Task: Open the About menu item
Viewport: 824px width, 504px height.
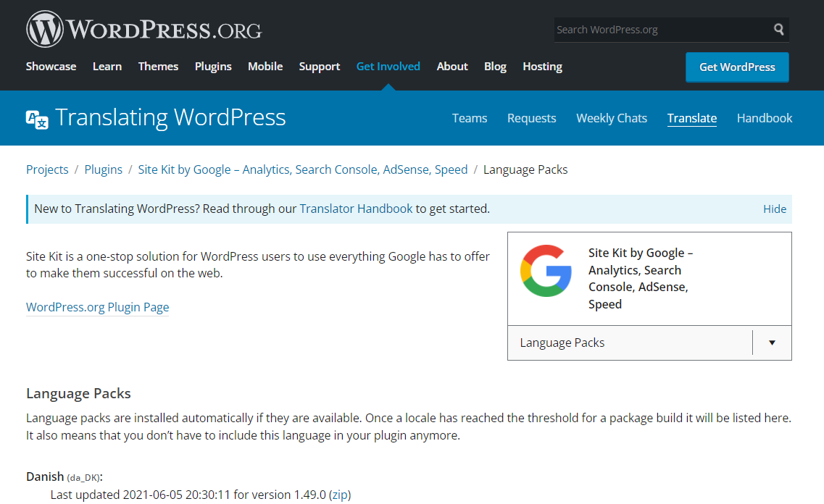Action: tap(452, 67)
